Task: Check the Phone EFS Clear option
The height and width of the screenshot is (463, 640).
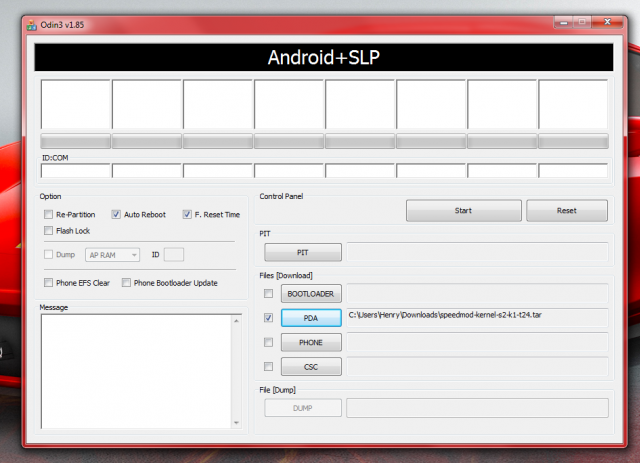Action: click(x=49, y=283)
